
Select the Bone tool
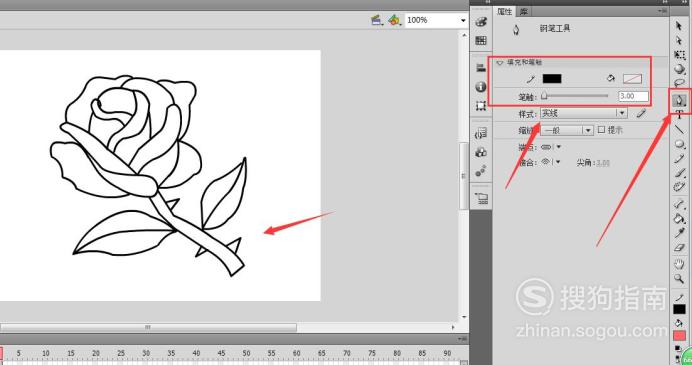coord(679,203)
